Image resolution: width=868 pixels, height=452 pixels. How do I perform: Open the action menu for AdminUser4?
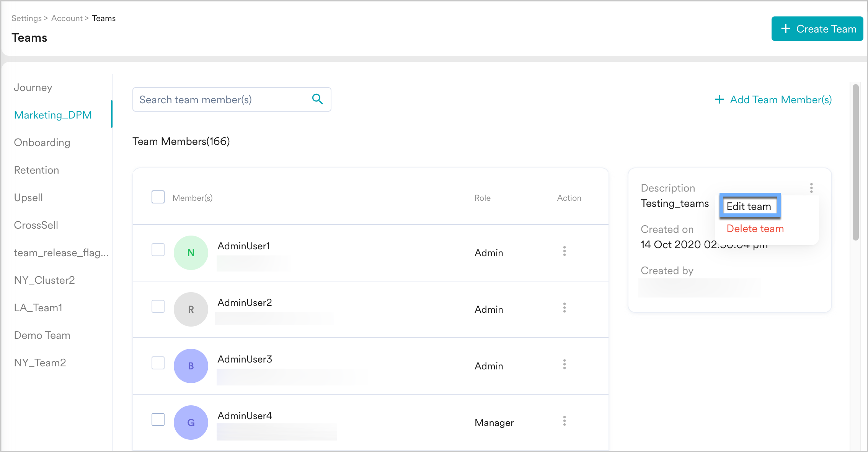pyautogui.click(x=565, y=421)
